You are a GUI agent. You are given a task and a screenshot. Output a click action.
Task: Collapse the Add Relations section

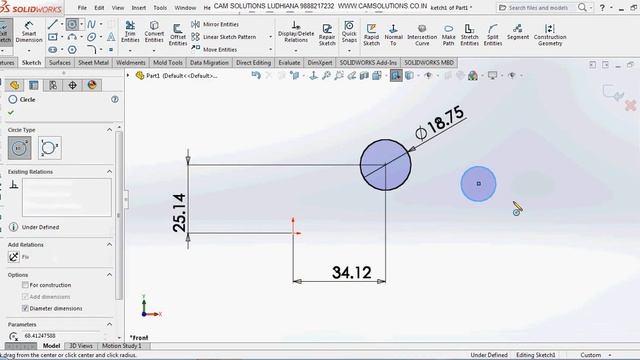click(x=109, y=244)
